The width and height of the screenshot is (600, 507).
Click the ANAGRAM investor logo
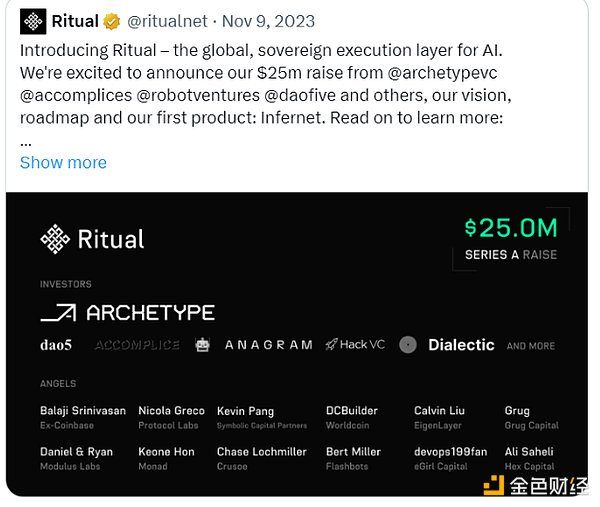(x=269, y=345)
